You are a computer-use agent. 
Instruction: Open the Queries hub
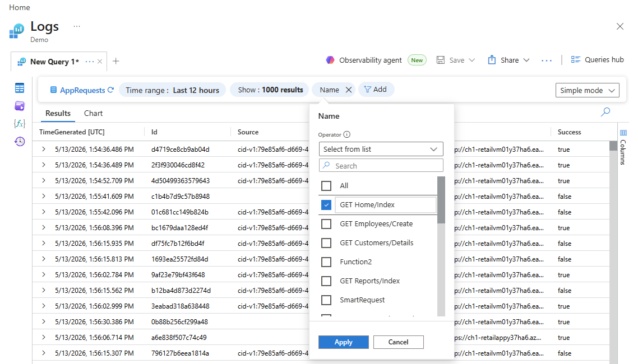pos(597,60)
